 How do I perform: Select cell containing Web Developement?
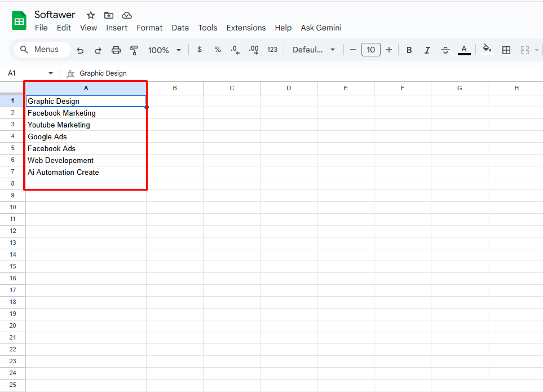click(x=86, y=161)
